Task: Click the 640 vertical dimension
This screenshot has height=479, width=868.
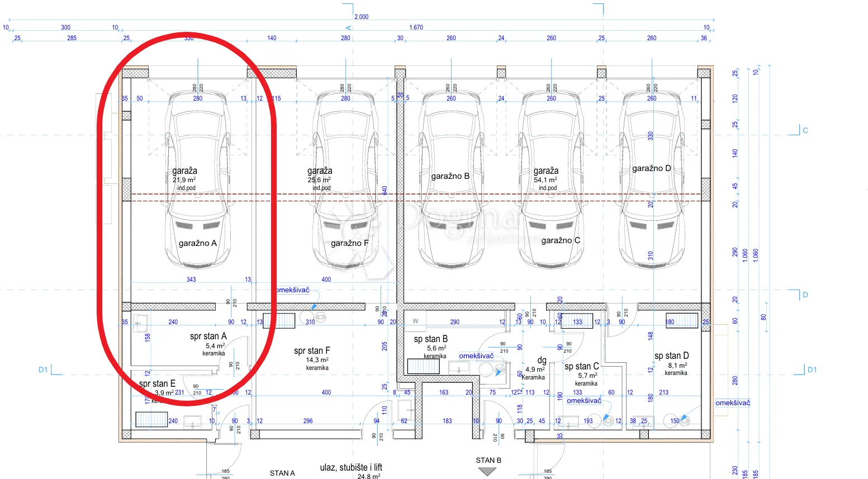Action: [x=385, y=191]
